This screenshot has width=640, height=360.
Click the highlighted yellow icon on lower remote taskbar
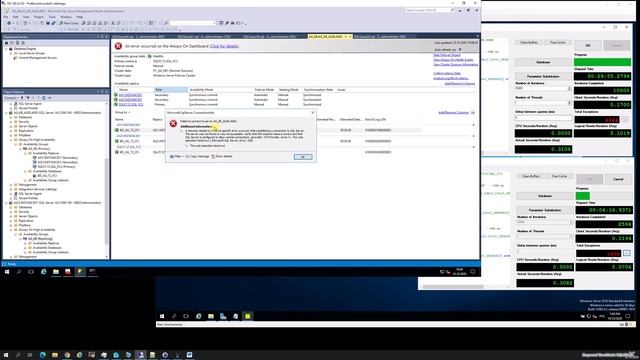click(248, 316)
